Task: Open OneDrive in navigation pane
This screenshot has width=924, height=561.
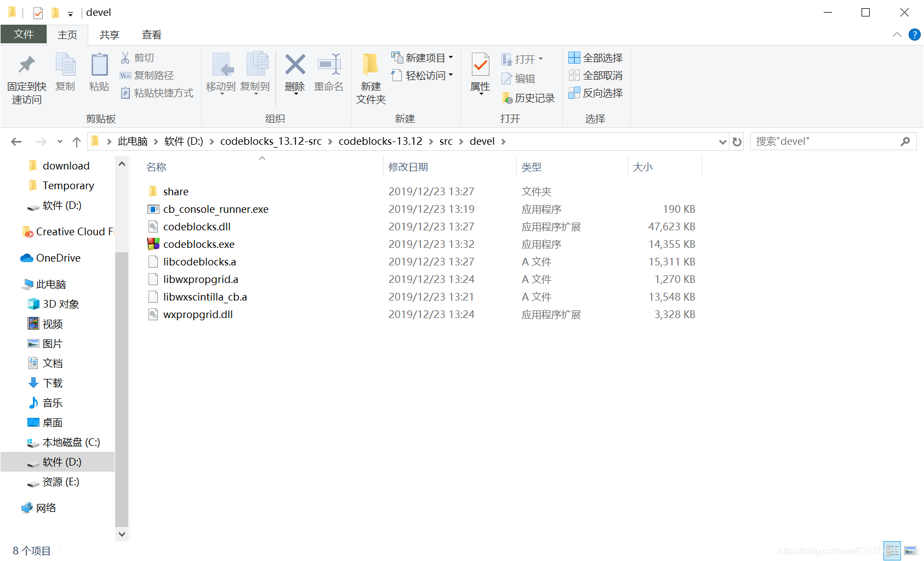Action: coord(58,258)
